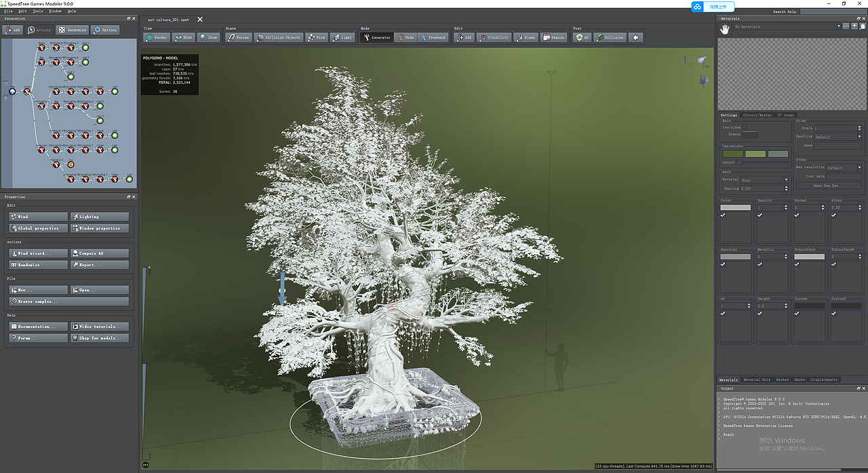Switch to the UV Areas tab
This screenshot has width=868, height=473.
tap(786, 115)
